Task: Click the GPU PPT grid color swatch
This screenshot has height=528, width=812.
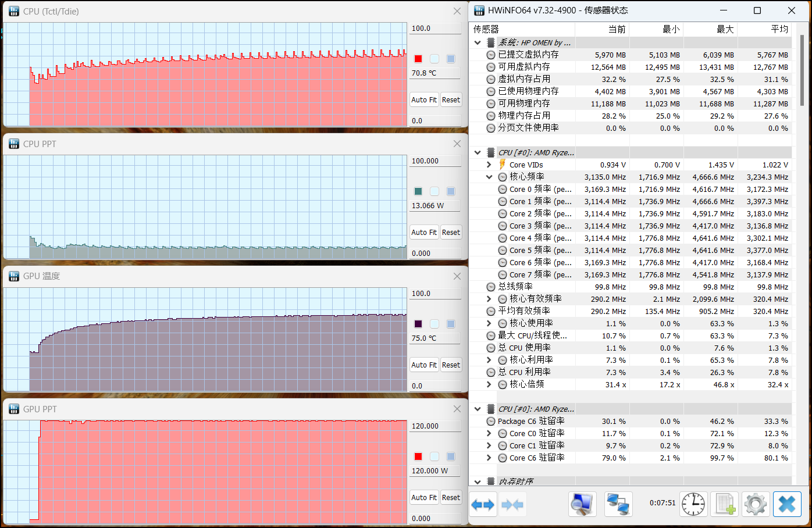Action: pos(450,456)
